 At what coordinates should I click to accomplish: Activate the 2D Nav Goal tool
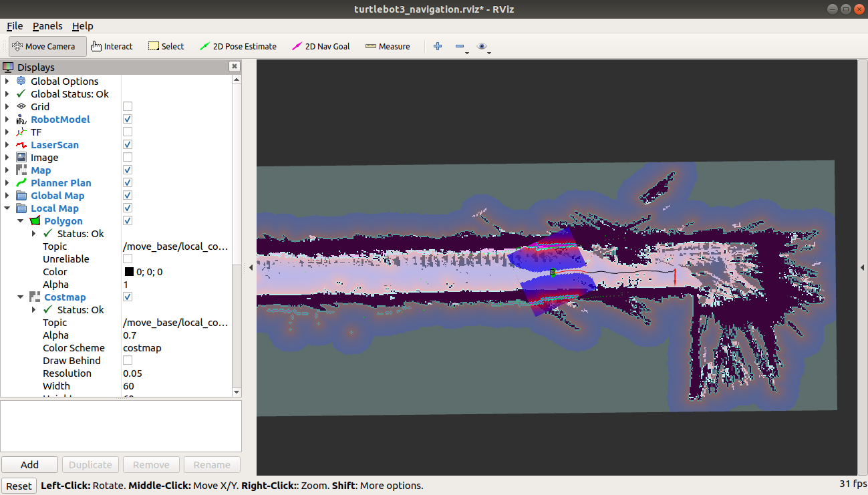(321, 46)
